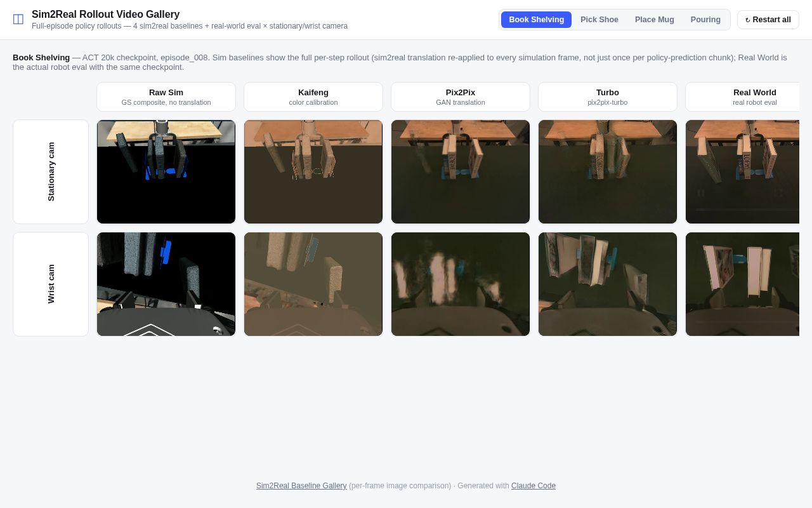Open the Pix2Pix wrist cam video
The width and height of the screenshot is (812, 508).
pyautogui.click(x=461, y=284)
